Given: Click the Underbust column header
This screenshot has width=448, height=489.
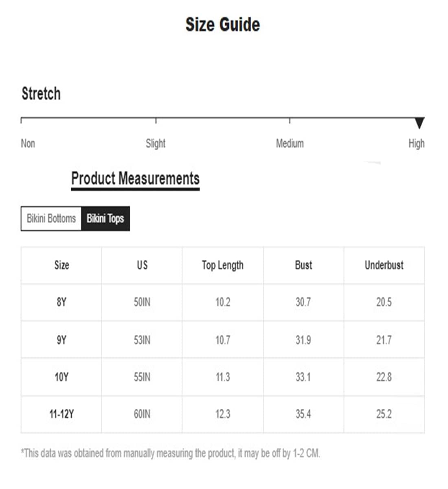Looking at the screenshot, I should click(x=384, y=265).
